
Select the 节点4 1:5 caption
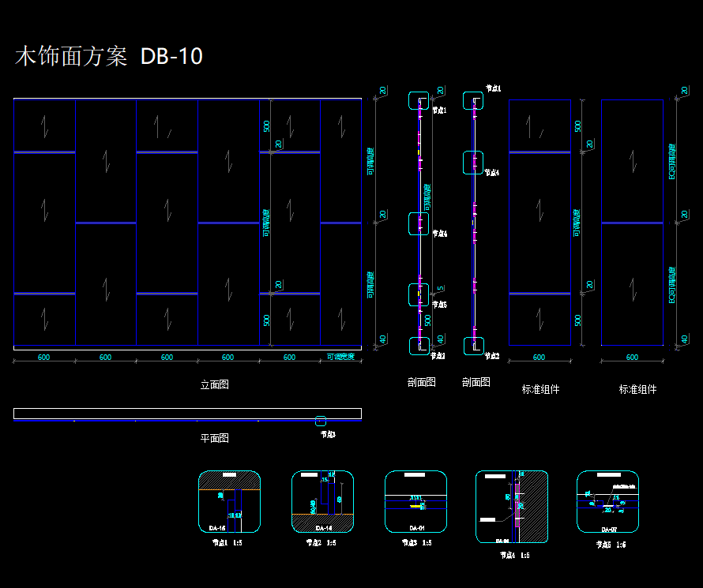tap(515, 556)
